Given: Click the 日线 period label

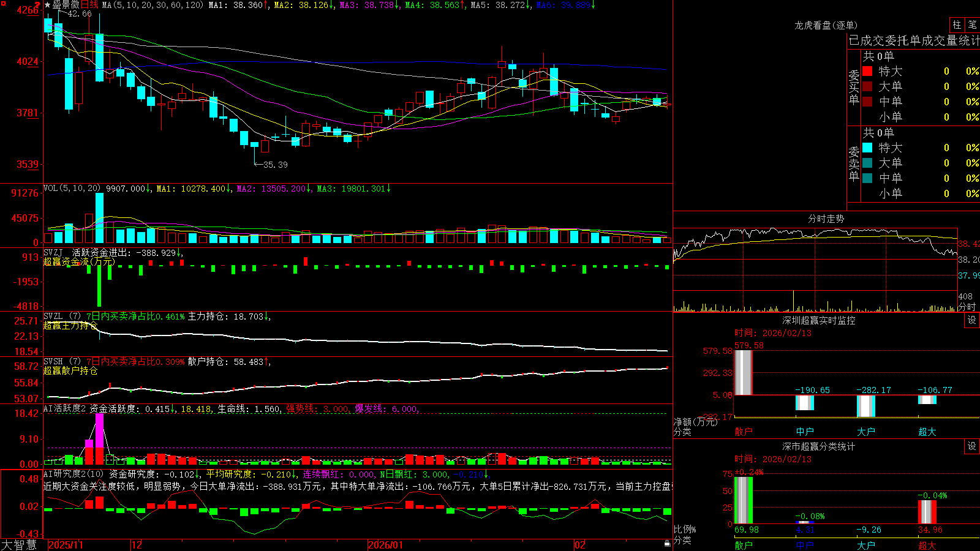Looking at the screenshot, I should (89, 5).
